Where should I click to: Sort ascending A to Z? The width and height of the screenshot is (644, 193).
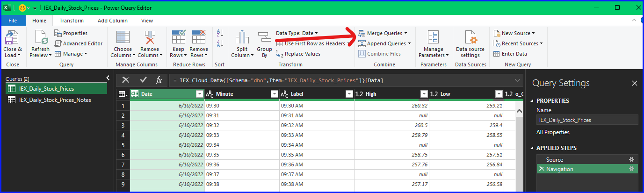tap(220, 33)
